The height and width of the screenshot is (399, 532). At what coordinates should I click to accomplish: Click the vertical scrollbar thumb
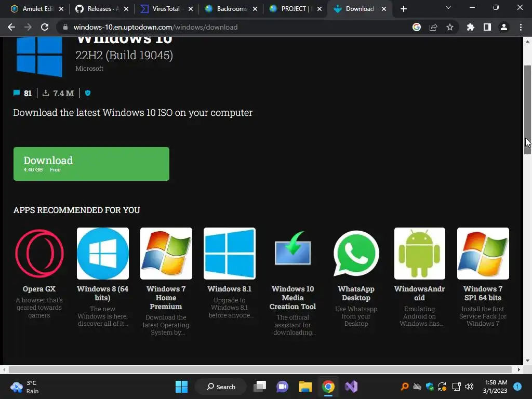528,110
